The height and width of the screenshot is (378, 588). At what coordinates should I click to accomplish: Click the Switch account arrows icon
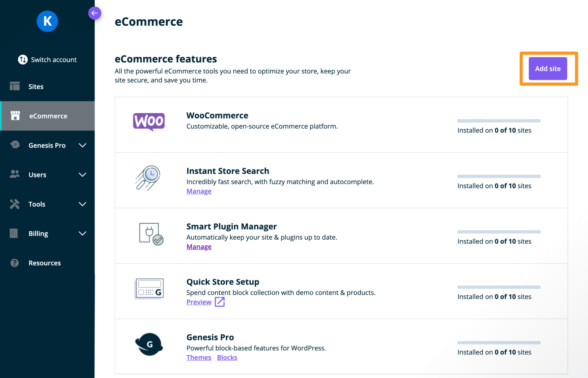(x=23, y=60)
